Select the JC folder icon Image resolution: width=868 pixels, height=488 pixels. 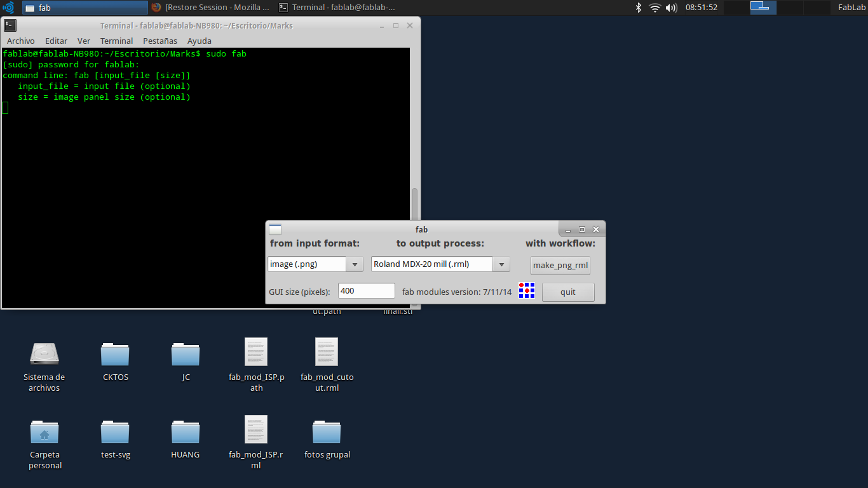tap(186, 353)
